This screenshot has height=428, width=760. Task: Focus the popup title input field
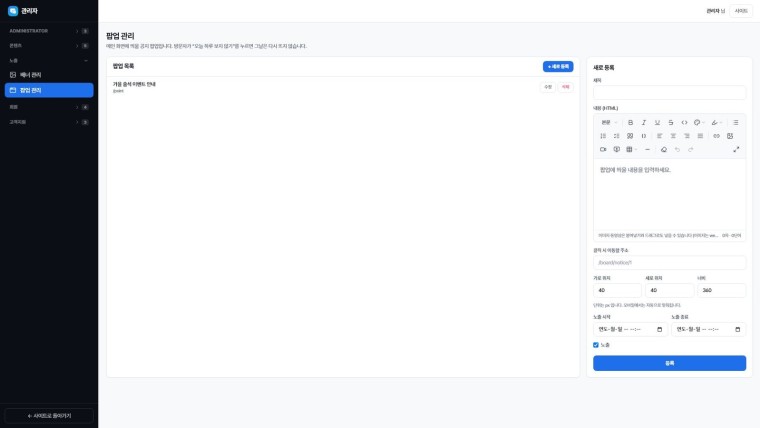[669, 93]
